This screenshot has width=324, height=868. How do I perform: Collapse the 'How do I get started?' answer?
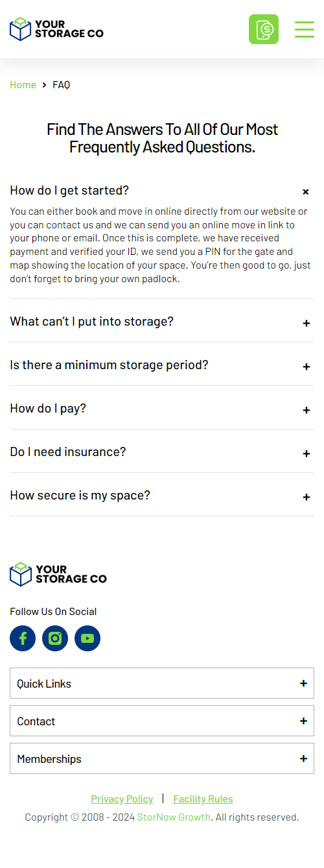point(162,191)
